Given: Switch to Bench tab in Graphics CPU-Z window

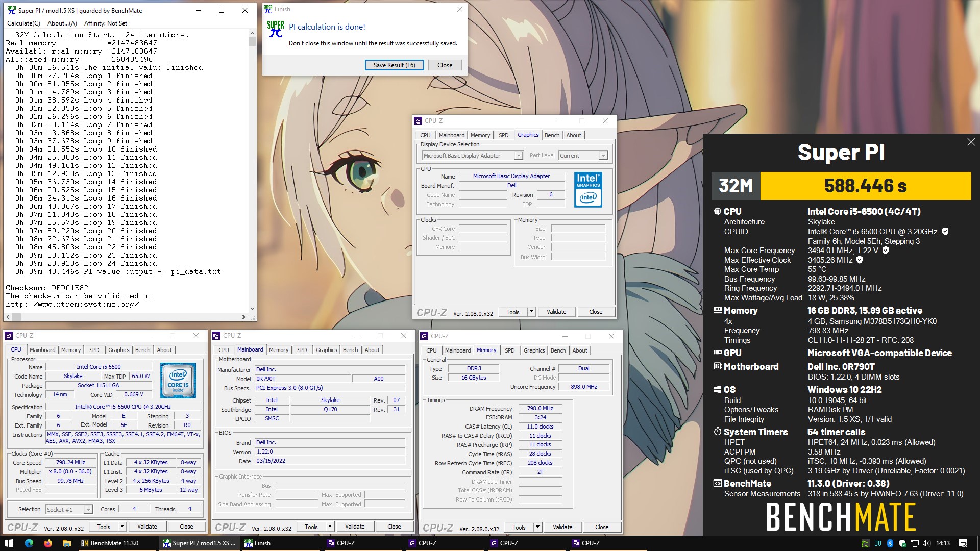Looking at the screenshot, I should tap(552, 135).
